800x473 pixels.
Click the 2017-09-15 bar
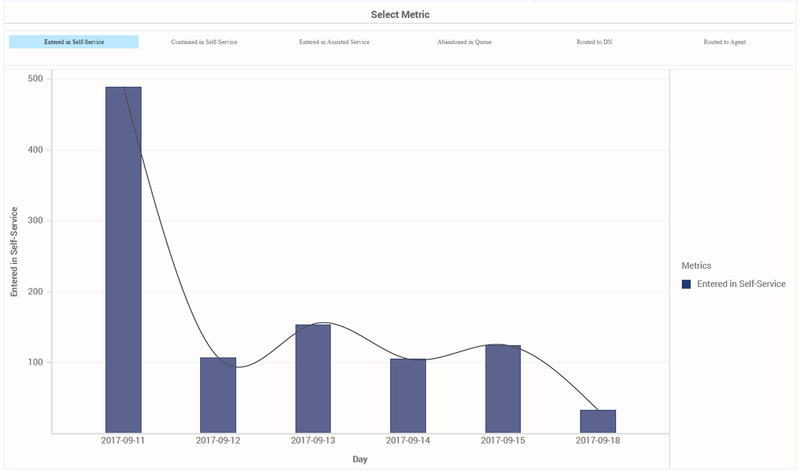pos(502,389)
